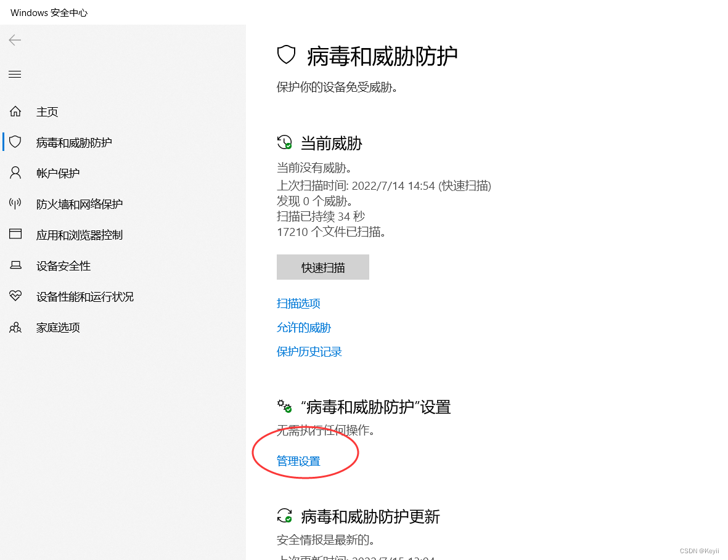Screen dimensions: 728x560
Task: Select 病毒和威胁防护 sidebar item
Action: pos(75,142)
